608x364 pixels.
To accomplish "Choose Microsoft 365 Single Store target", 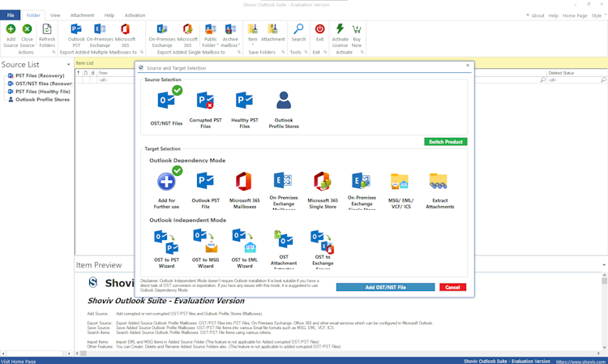I will pos(323,191).
